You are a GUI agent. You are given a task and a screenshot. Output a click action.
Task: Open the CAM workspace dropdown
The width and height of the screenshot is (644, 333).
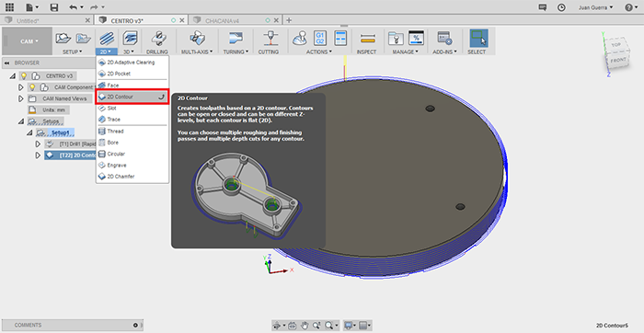(x=27, y=41)
